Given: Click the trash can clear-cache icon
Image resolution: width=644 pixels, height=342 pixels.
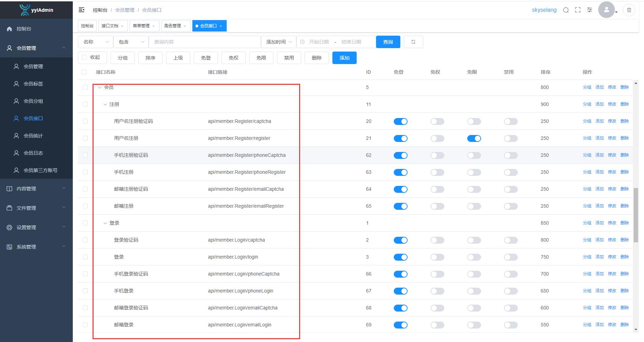Looking at the screenshot, I should 629,10.
